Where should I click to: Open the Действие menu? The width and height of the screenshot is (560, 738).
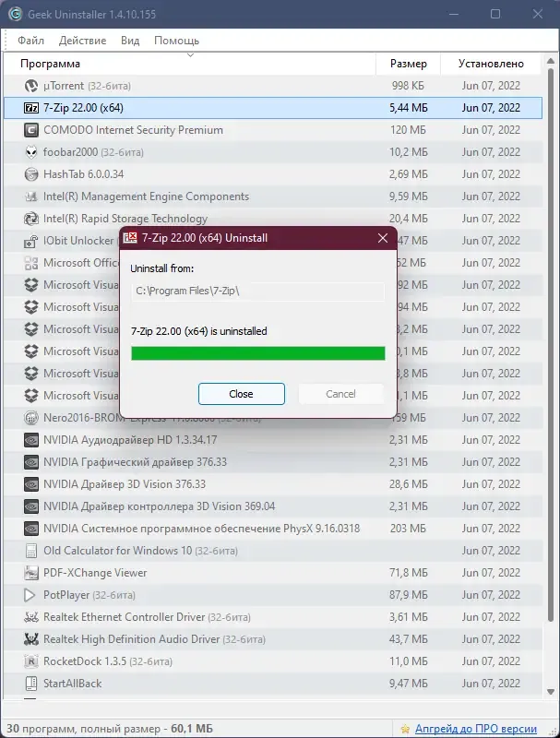coord(82,41)
